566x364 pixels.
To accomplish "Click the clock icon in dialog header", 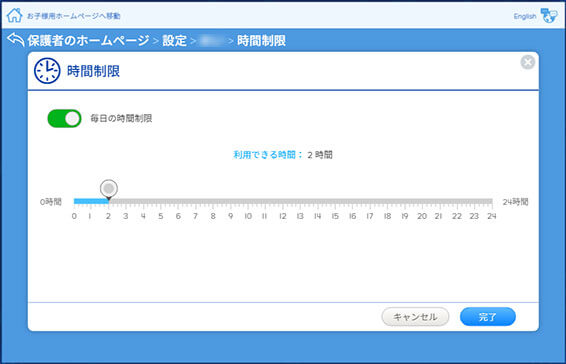I will click(x=47, y=71).
